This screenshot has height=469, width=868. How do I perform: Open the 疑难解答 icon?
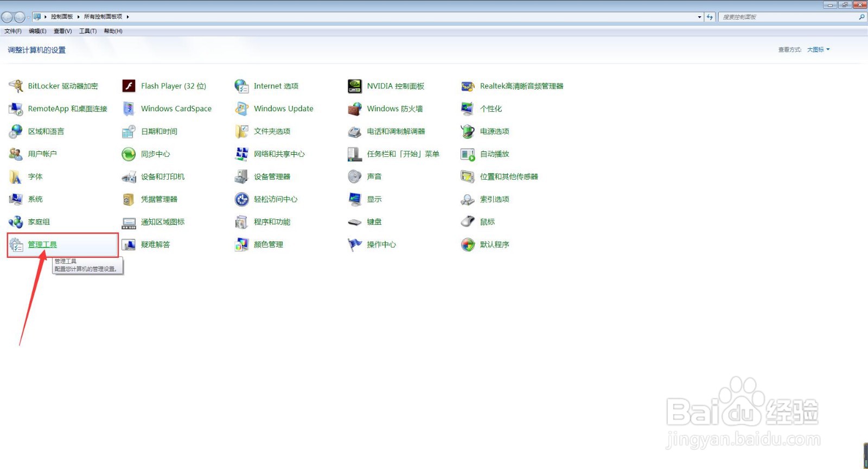coord(129,245)
